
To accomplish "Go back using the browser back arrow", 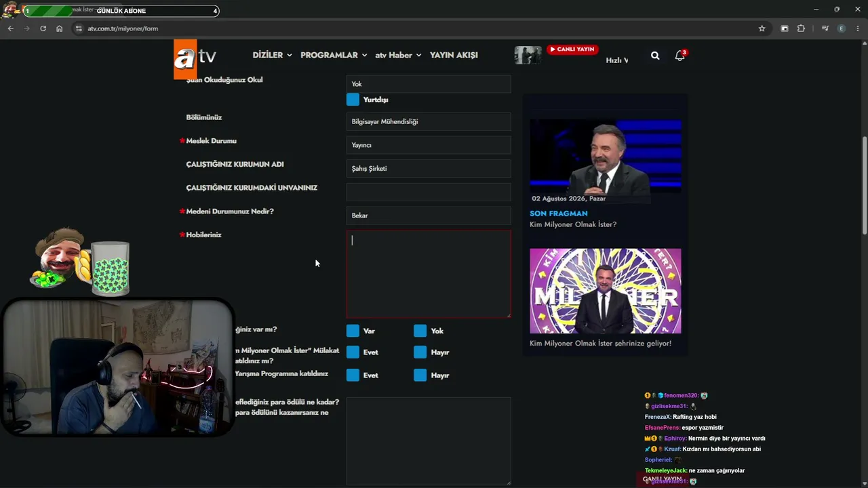I will pyautogui.click(x=10, y=28).
